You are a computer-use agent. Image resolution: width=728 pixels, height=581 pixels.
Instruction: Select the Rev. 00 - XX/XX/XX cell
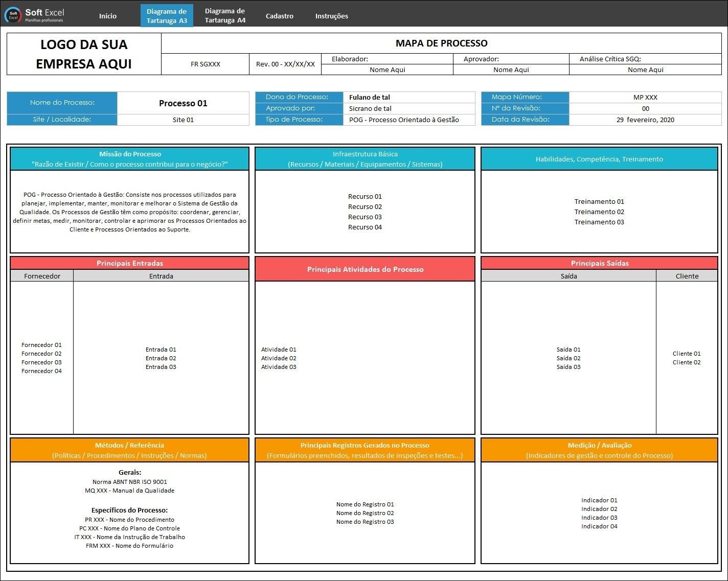(x=285, y=64)
